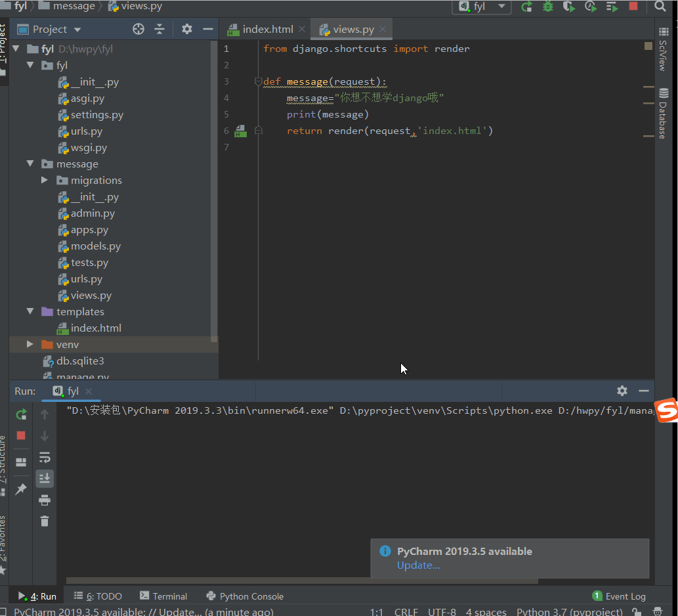Click the Sogou input method icon
The width and height of the screenshot is (678, 616).
666,410
